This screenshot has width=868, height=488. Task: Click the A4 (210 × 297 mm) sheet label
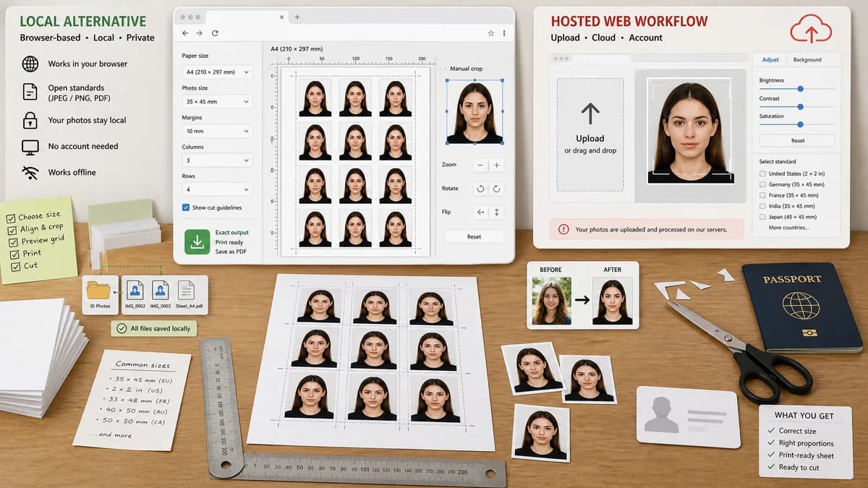297,49
